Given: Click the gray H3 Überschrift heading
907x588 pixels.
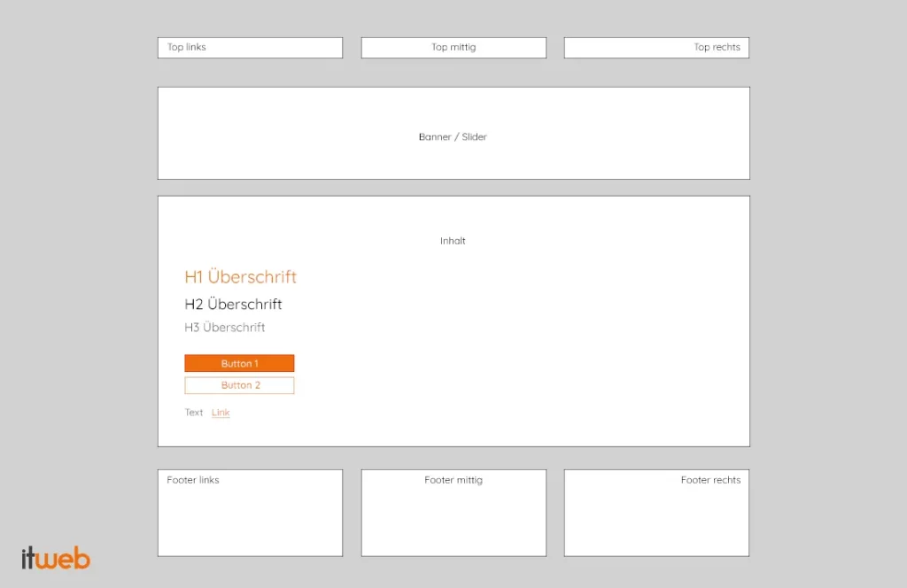Looking at the screenshot, I should click(224, 328).
